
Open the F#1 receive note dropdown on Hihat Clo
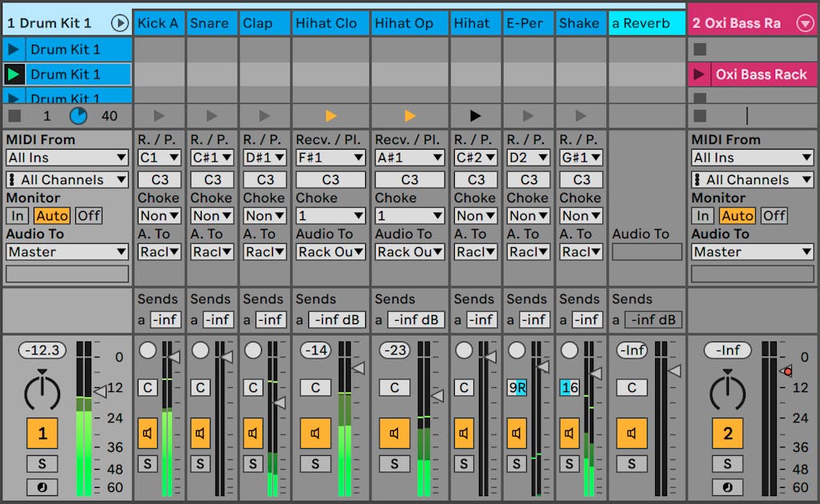pos(330,157)
